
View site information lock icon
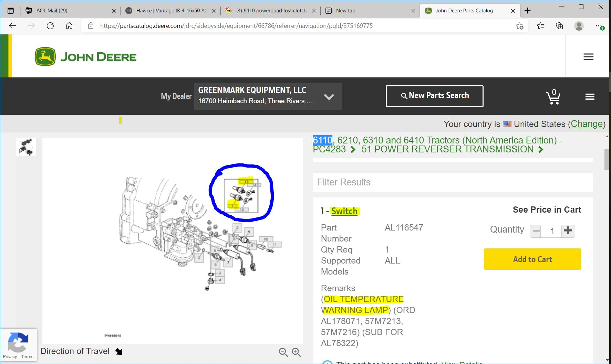pyautogui.click(x=91, y=26)
